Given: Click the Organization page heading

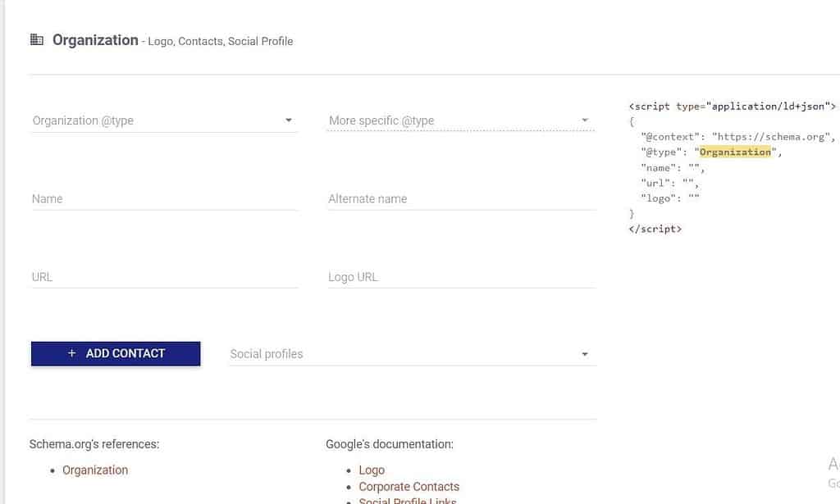Looking at the screenshot, I should click(x=95, y=39).
